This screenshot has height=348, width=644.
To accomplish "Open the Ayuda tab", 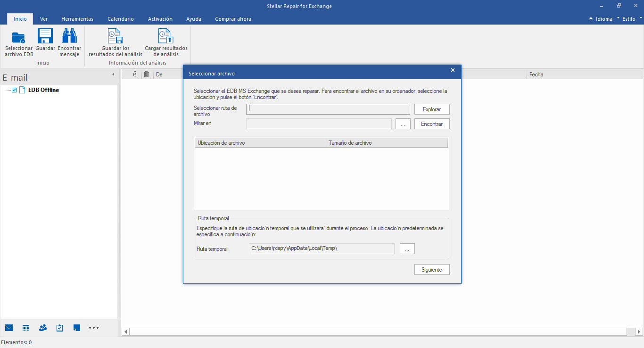I will point(194,19).
